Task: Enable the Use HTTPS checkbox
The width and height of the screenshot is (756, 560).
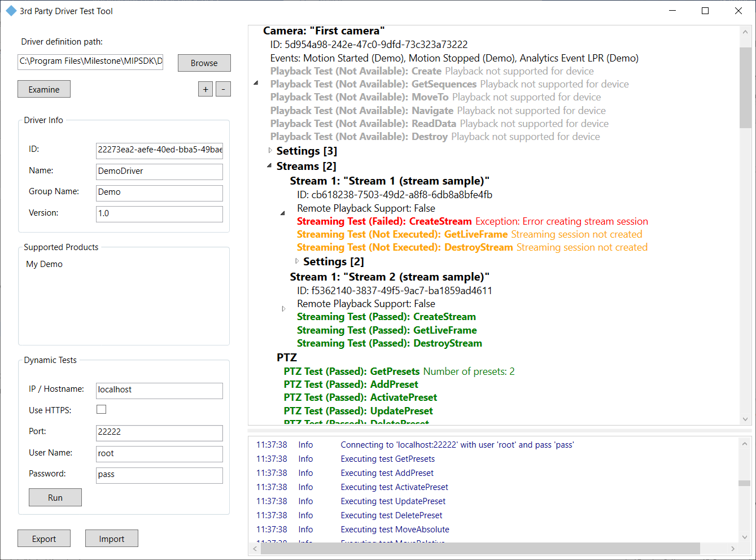Action: tap(101, 409)
